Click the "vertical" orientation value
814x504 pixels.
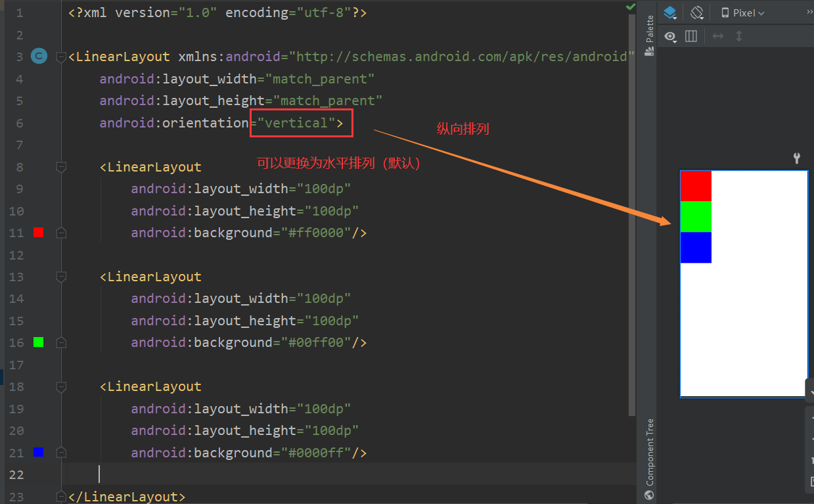[296, 123]
